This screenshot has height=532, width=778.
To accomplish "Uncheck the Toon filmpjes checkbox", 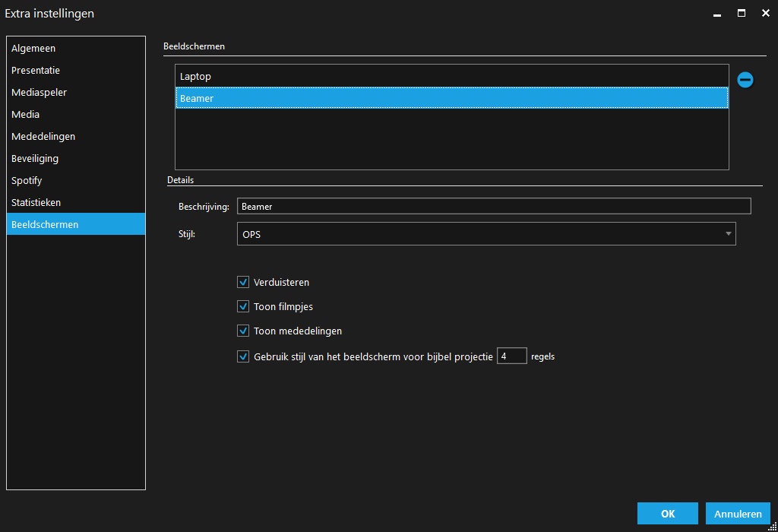I will coord(243,307).
